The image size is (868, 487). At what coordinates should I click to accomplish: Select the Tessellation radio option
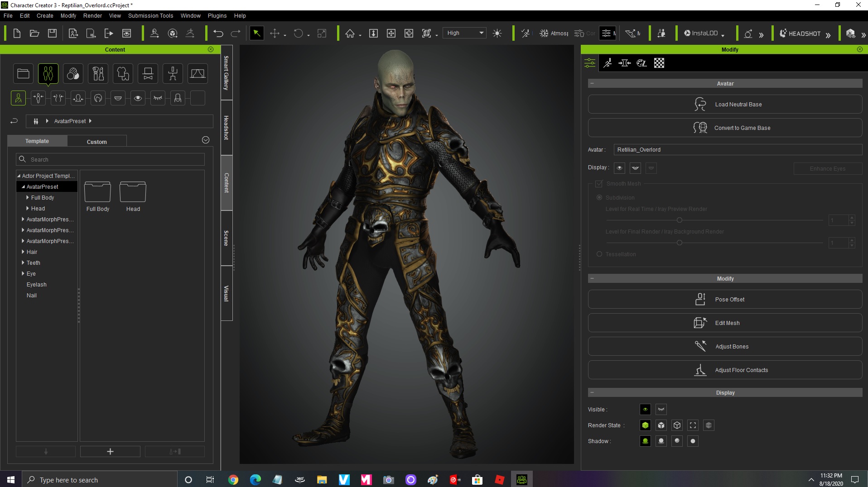coord(599,254)
